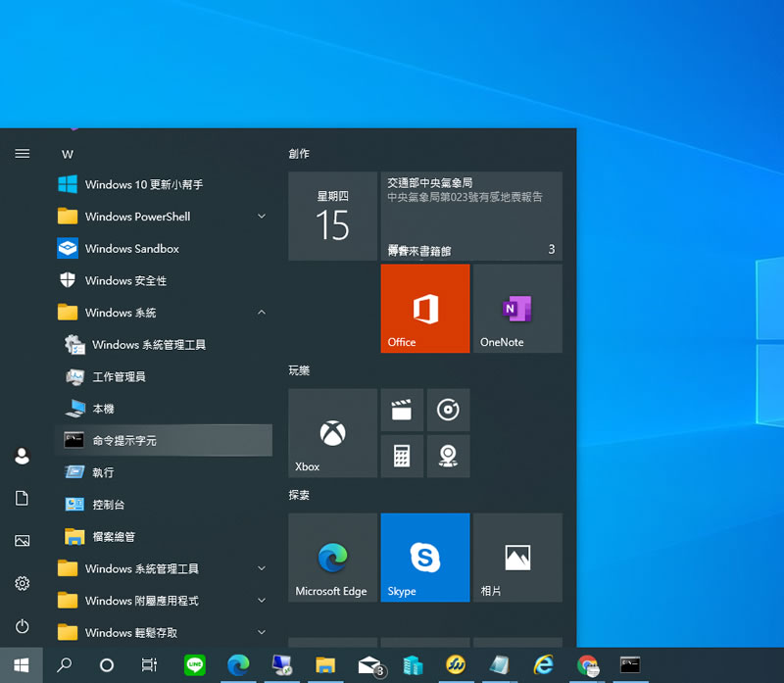Image resolution: width=784 pixels, height=683 pixels.
Task: Click the 創作 tile group header
Action: tap(299, 154)
